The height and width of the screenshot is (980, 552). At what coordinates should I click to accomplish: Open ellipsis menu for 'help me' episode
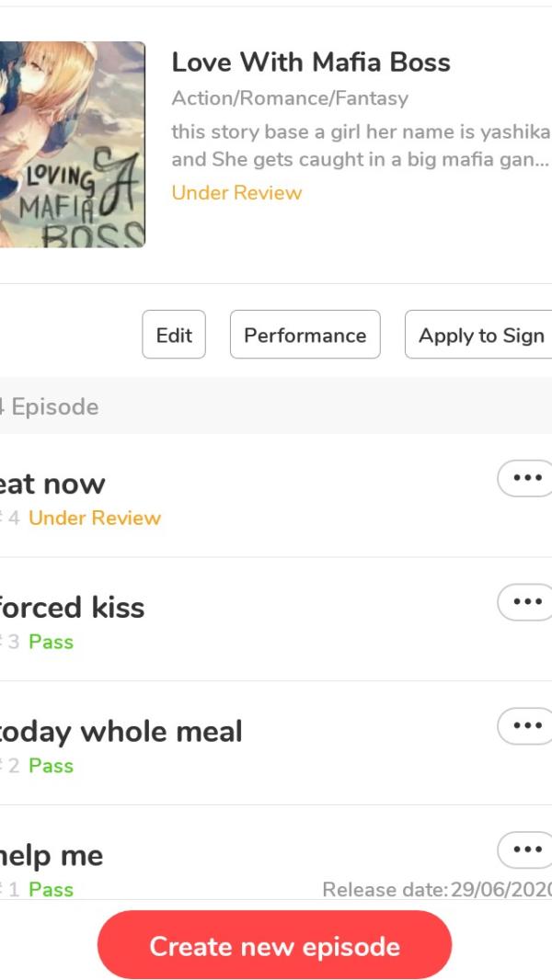pos(525,849)
